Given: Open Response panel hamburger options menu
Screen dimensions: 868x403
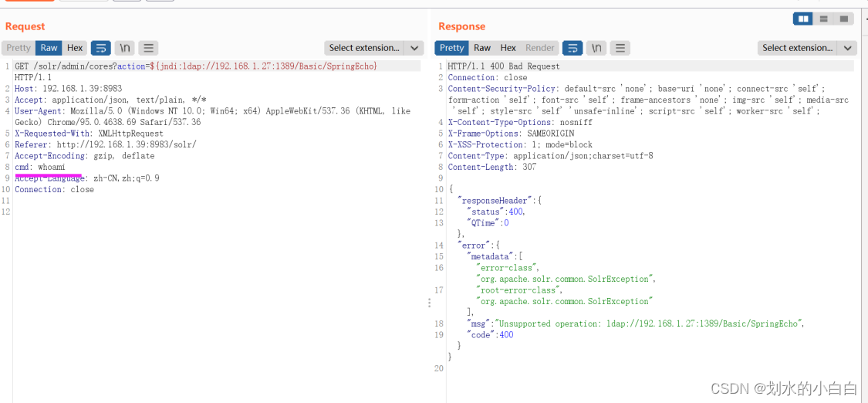Looking at the screenshot, I should click(x=620, y=48).
